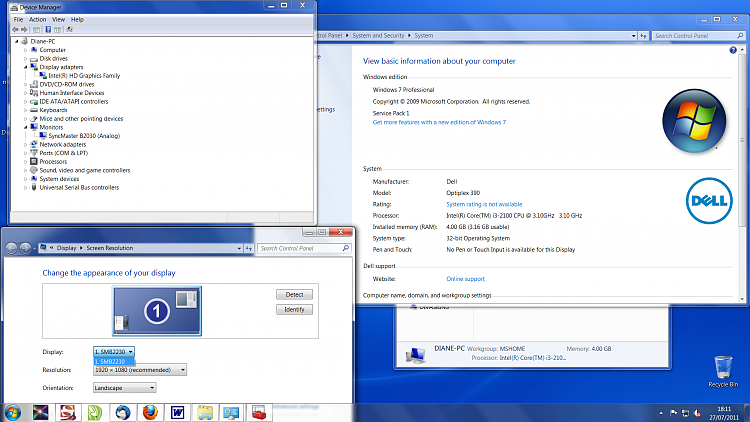Select Intel(R) HD Graphics Family device
Viewport: 750px width, 422px height.
click(84, 76)
